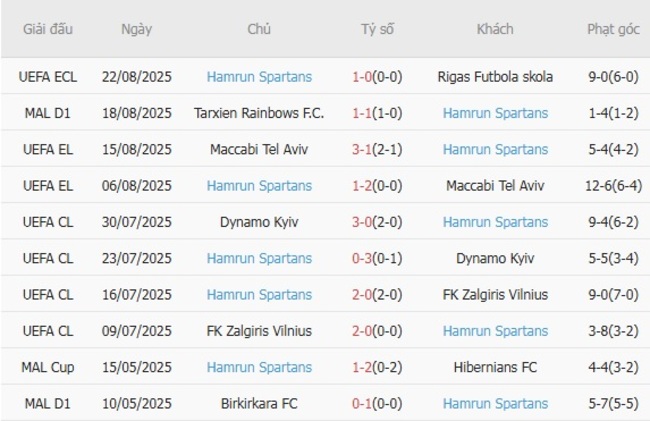Sort by the Ngày column header
Image resolution: width=650 pixels, height=421 pixels.
[x=136, y=29]
